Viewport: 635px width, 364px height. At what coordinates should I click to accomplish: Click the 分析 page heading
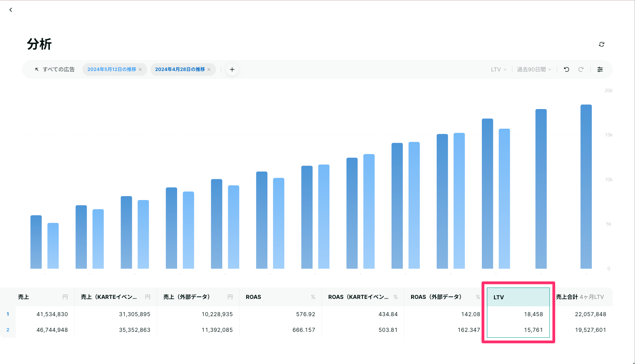point(39,44)
